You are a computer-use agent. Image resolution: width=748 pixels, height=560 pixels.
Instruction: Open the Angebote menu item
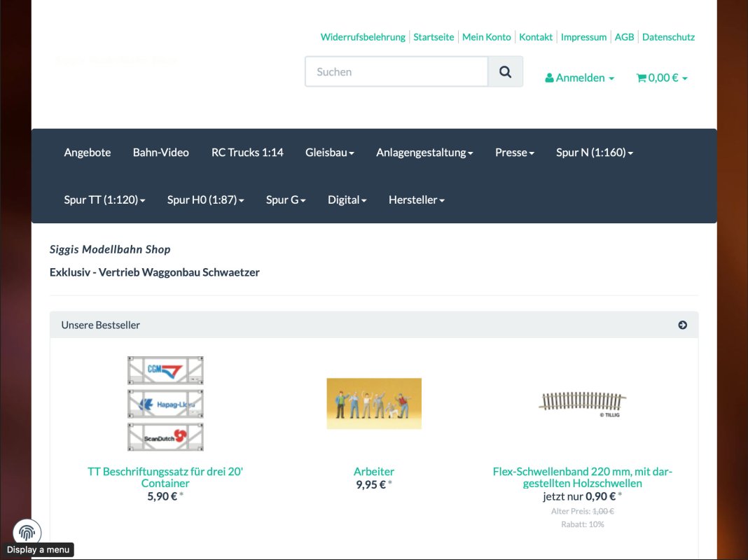coord(88,153)
